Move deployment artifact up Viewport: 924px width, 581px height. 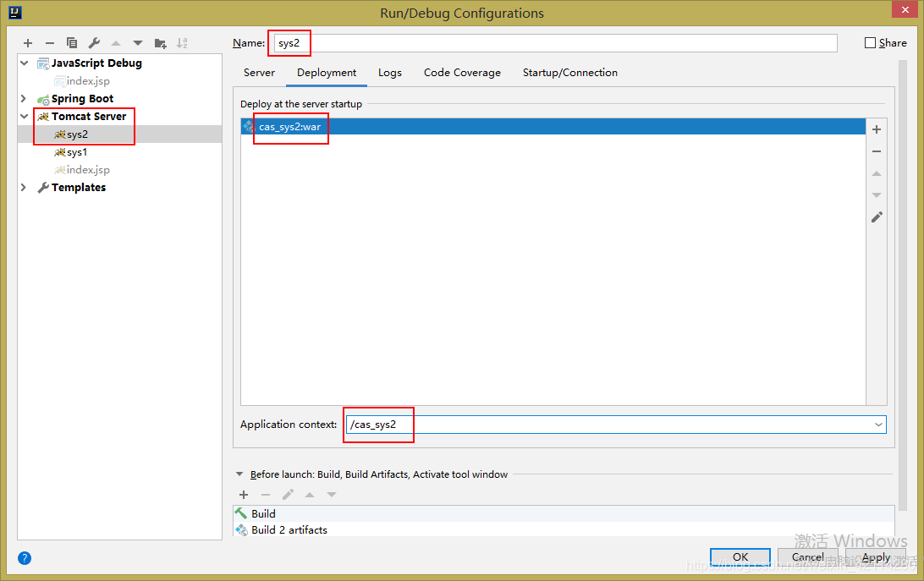(877, 173)
